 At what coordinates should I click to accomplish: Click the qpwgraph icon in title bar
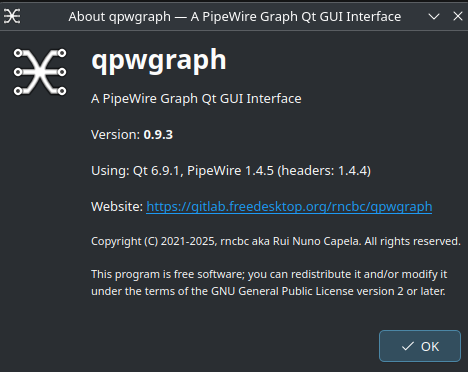pyautogui.click(x=12, y=16)
